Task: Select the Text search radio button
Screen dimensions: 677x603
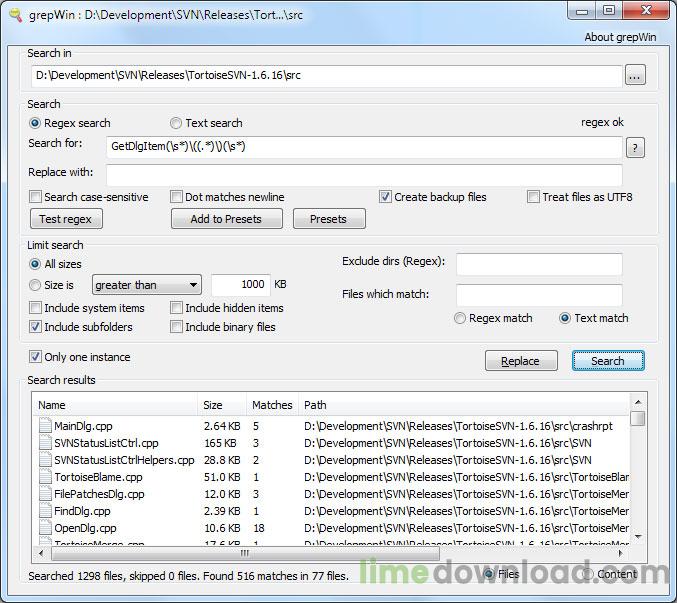Action: [x=176, y=123]
